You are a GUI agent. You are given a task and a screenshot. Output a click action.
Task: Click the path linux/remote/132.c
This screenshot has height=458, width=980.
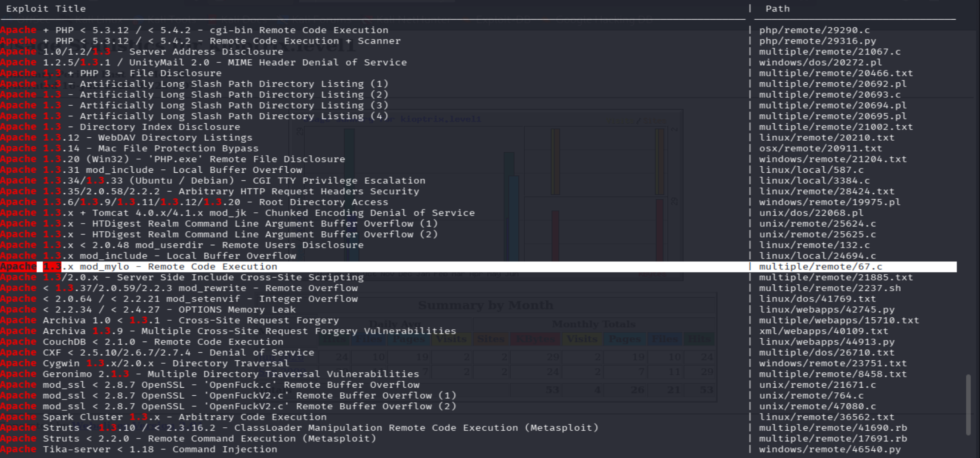click(x=814, y=245)
